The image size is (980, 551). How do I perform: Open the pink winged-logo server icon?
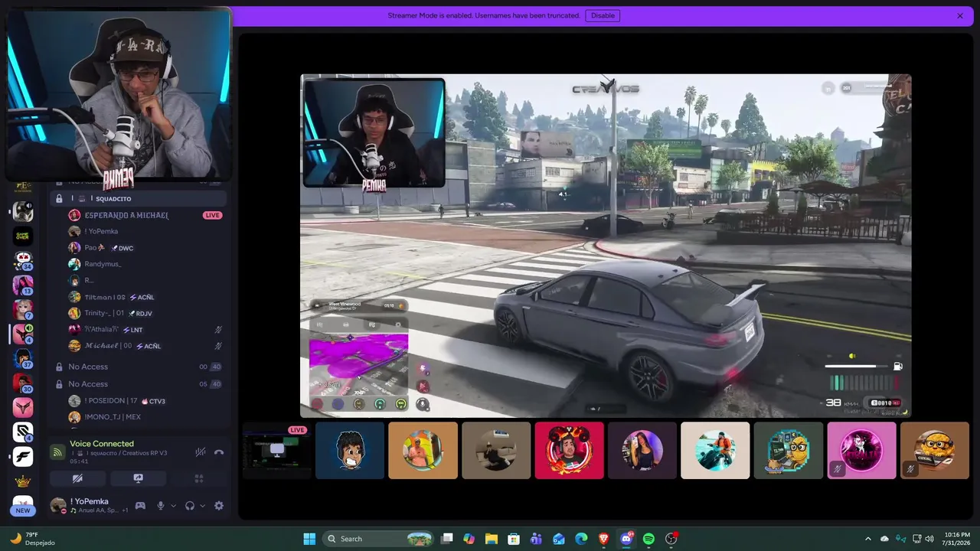[x=23, y=407]
